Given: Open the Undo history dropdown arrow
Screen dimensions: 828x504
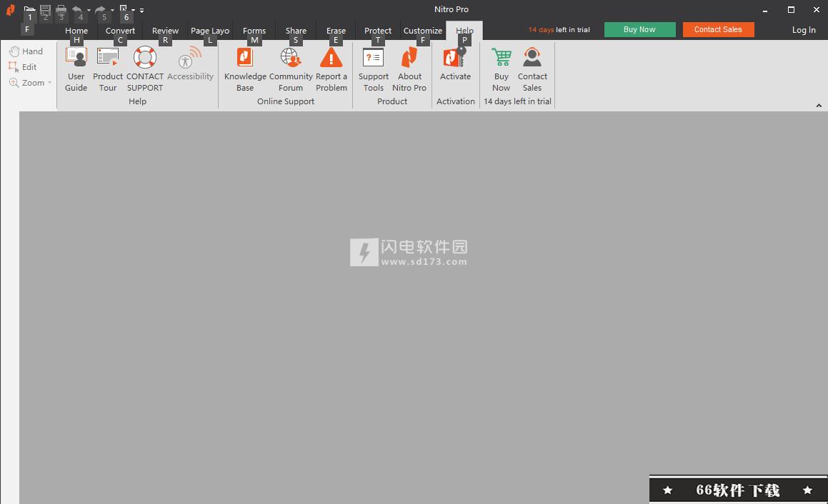Looking at the screenshot, I should 89,10.
